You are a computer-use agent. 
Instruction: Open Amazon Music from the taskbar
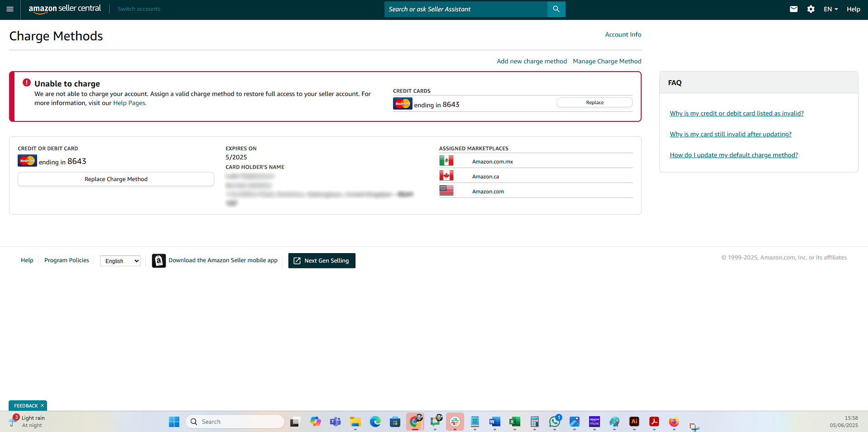(594, 422)
